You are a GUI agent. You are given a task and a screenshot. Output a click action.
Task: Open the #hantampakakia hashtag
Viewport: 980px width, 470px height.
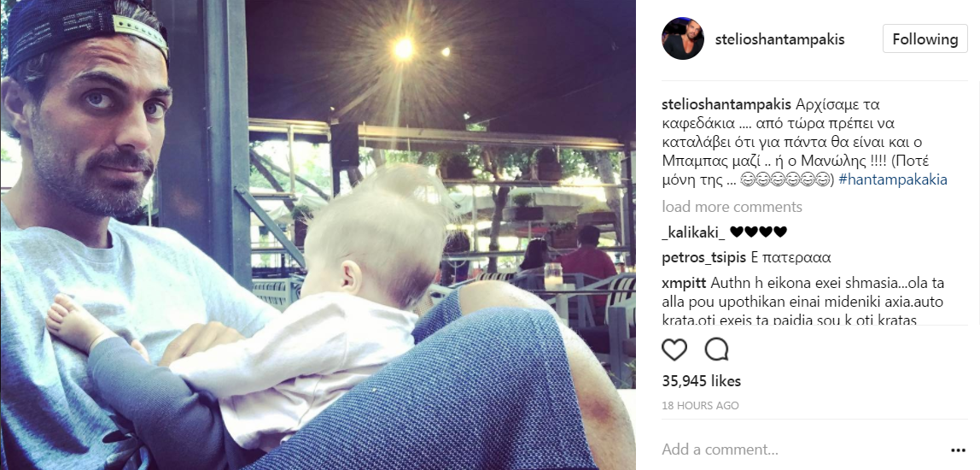click(x=893, y=179)
